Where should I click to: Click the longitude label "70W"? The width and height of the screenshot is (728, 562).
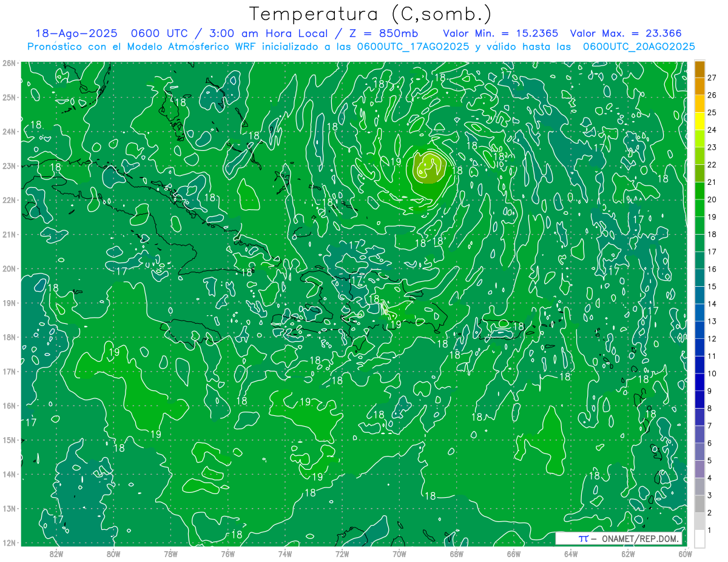point(399,554)
